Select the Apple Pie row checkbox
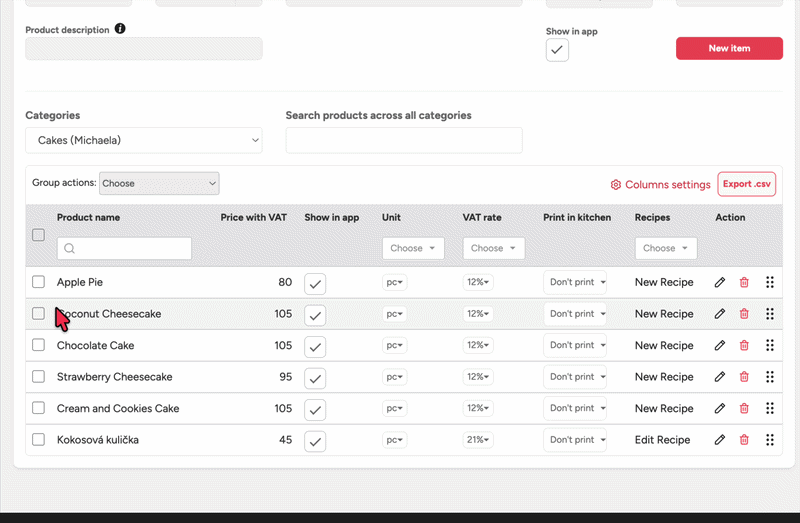Viewport: 800px width, 523px height. tap(38, 282)
